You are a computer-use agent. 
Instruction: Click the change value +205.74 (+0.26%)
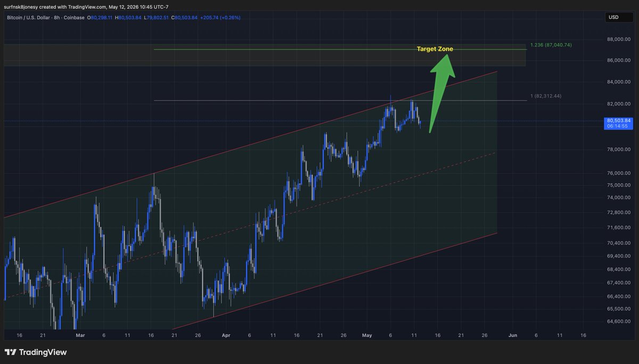[x=221, y=18]
